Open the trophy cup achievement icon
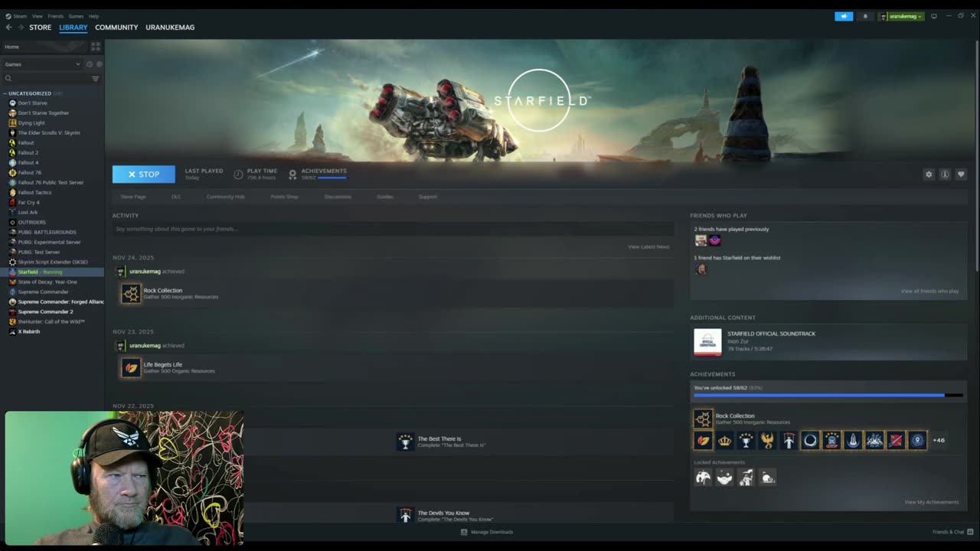980x551 pixels. click(746, 440)
